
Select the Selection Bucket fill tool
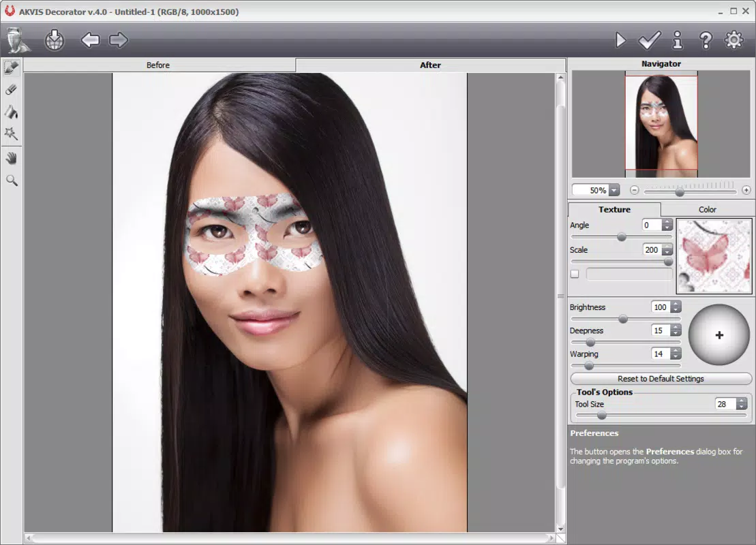point(11,112)
